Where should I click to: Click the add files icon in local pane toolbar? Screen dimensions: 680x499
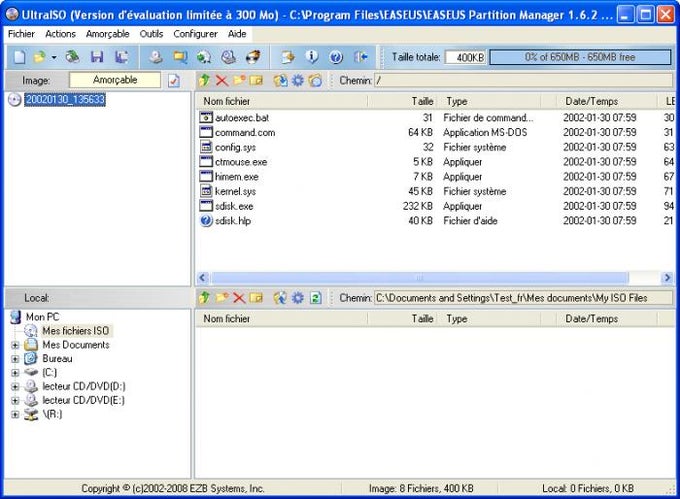point(281,297)
